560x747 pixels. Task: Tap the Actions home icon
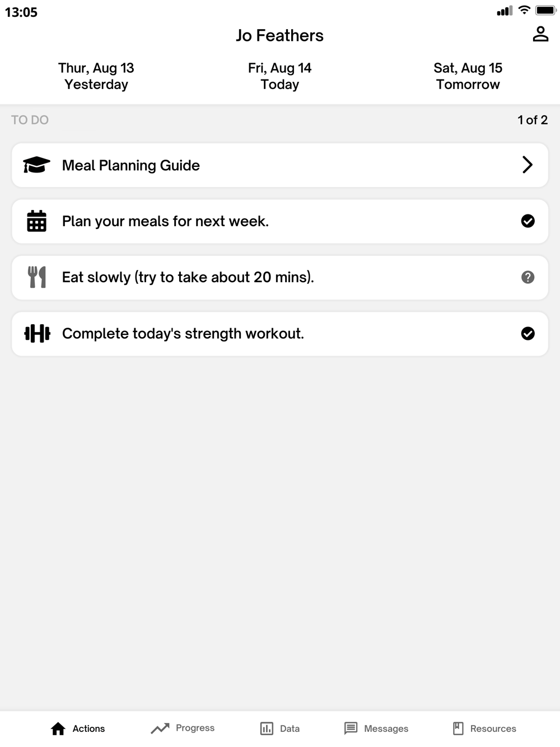point(58,729)
